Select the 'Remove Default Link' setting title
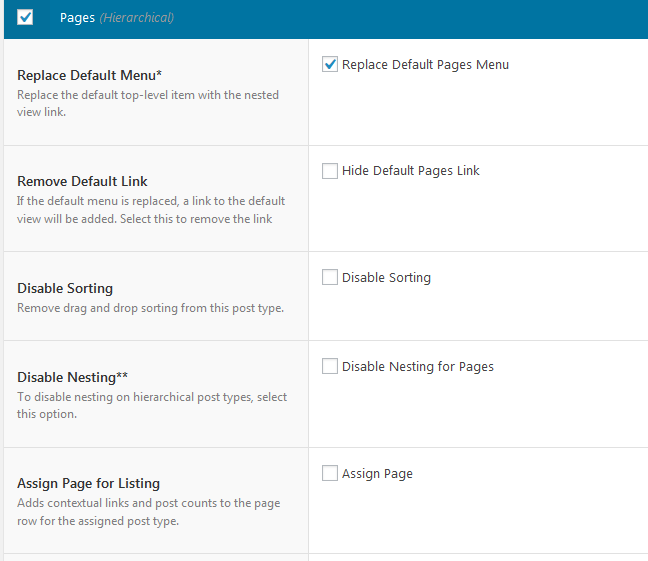This screenshot has width=648, height=561. (x=82, y=181)
